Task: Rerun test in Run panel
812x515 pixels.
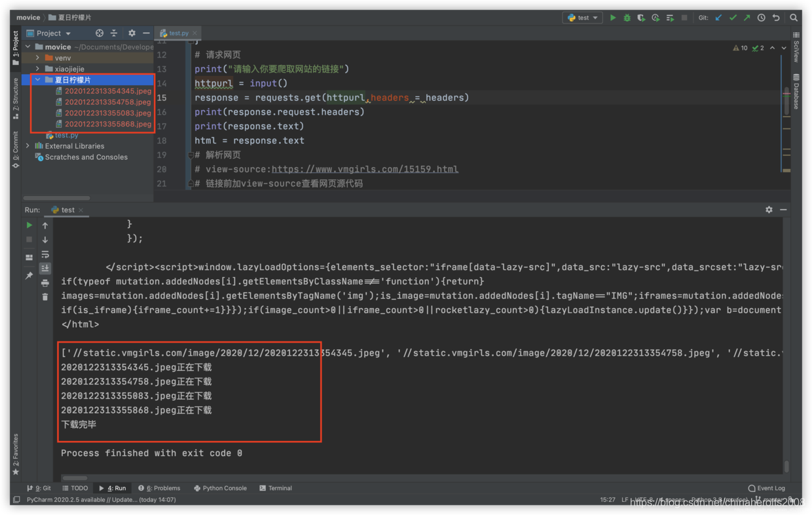Action: point(29,225)
